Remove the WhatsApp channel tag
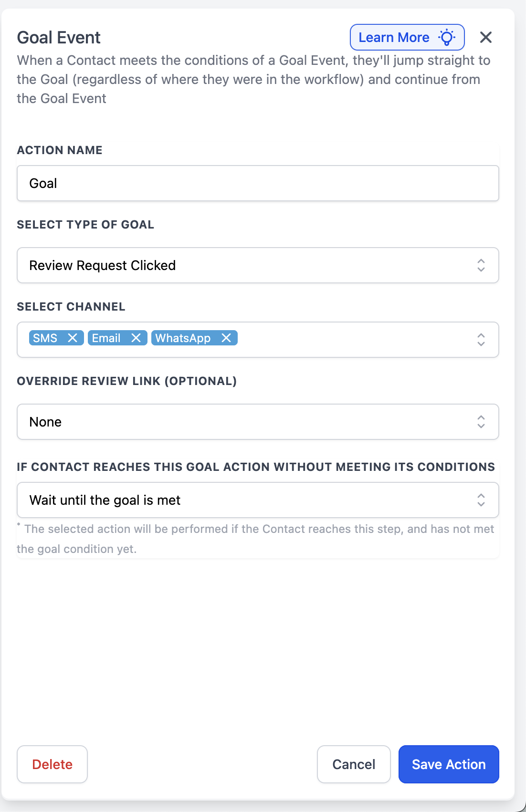Screen dimensions: 526x812 [x=226, y=338]
